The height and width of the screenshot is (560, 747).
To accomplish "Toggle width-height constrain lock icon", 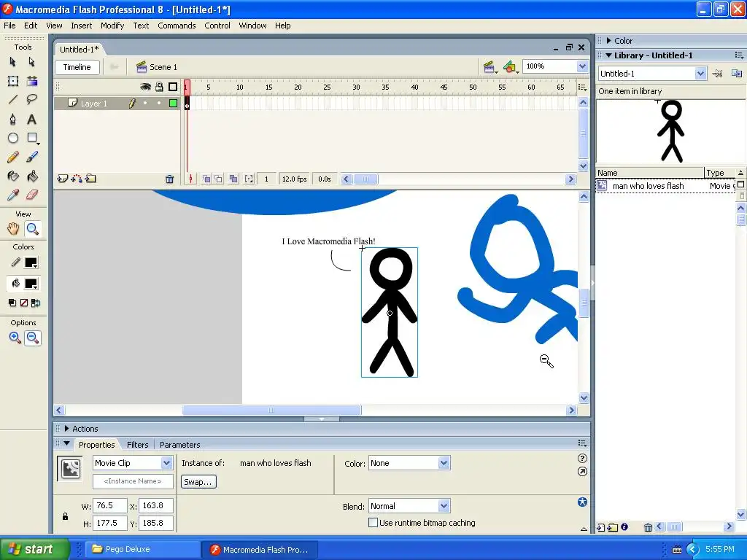I will pyautogui.click(x=65, y=516).
